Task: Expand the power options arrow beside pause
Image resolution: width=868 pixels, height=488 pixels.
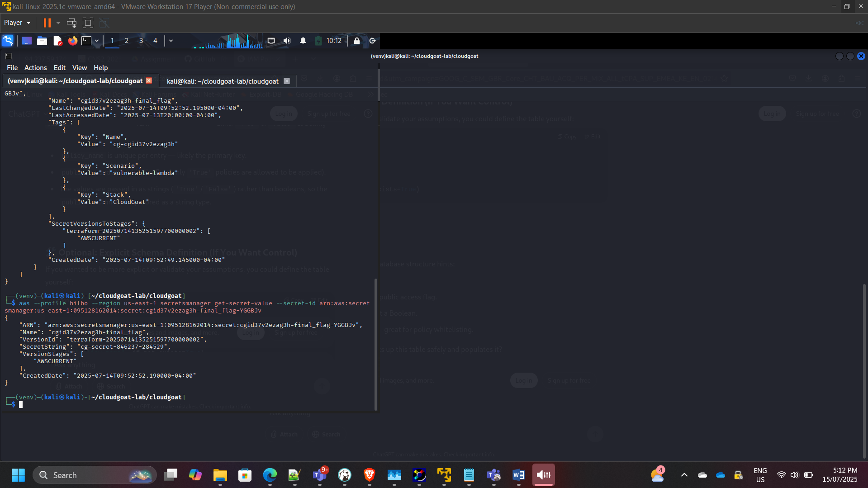Action: (x=58, y=23)
